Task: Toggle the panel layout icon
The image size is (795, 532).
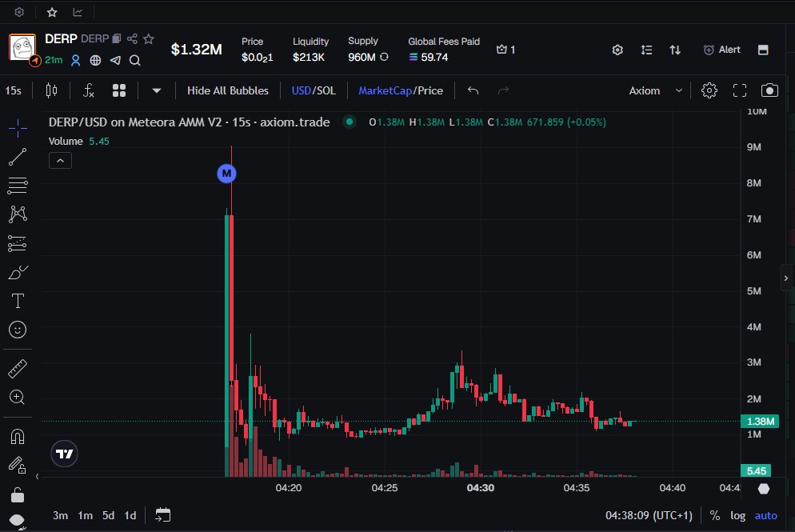Action: click(x=763, y=50)
